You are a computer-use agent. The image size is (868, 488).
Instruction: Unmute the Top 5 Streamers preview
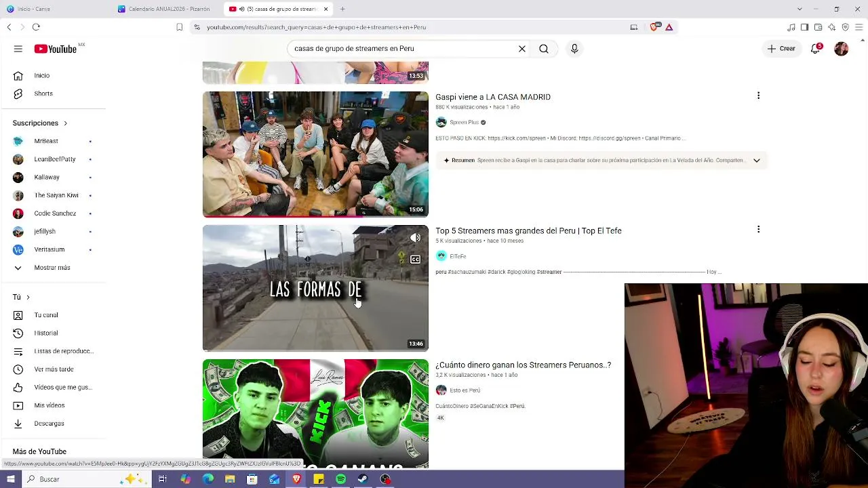416,238
